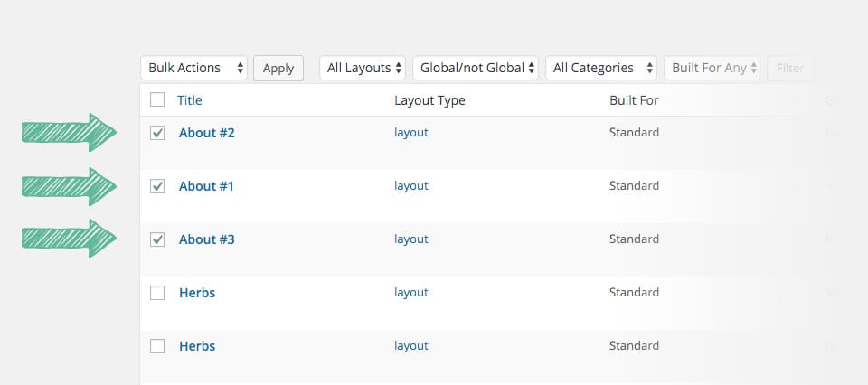
Task: Open the About #2 layout title
Action: [206, 133]
